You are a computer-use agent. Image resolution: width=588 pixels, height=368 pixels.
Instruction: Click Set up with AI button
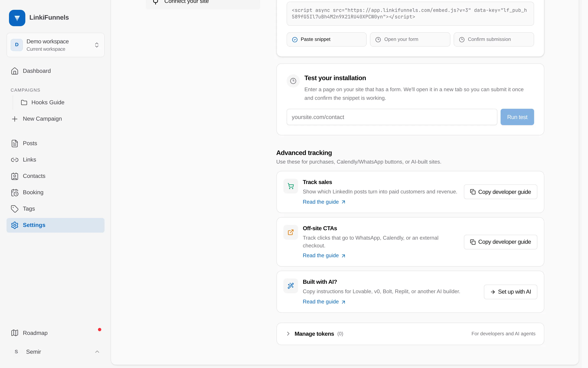510,292
